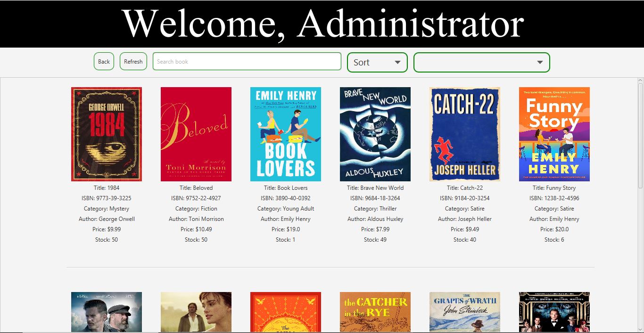Select the 1984 book cover
Viewport: 644px width, 333px height.
coord(107,134)
